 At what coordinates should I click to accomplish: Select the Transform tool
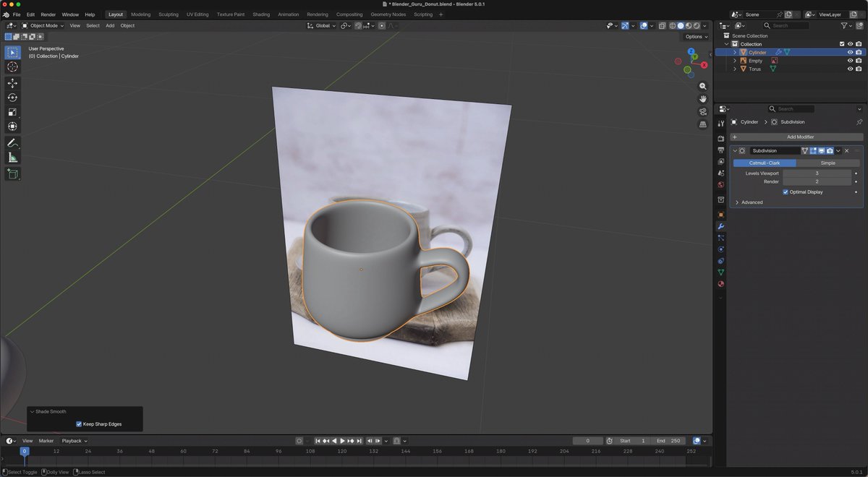click(12, 126)
